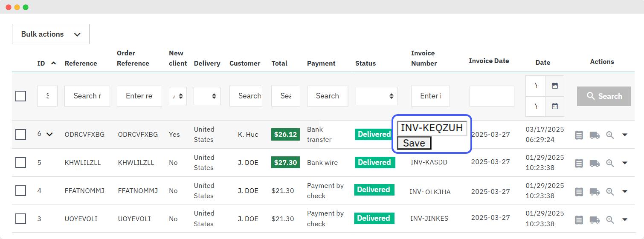Click the invoice icon for order UOYEVOLI
This screenshot has height=239, width=644.
579,220
